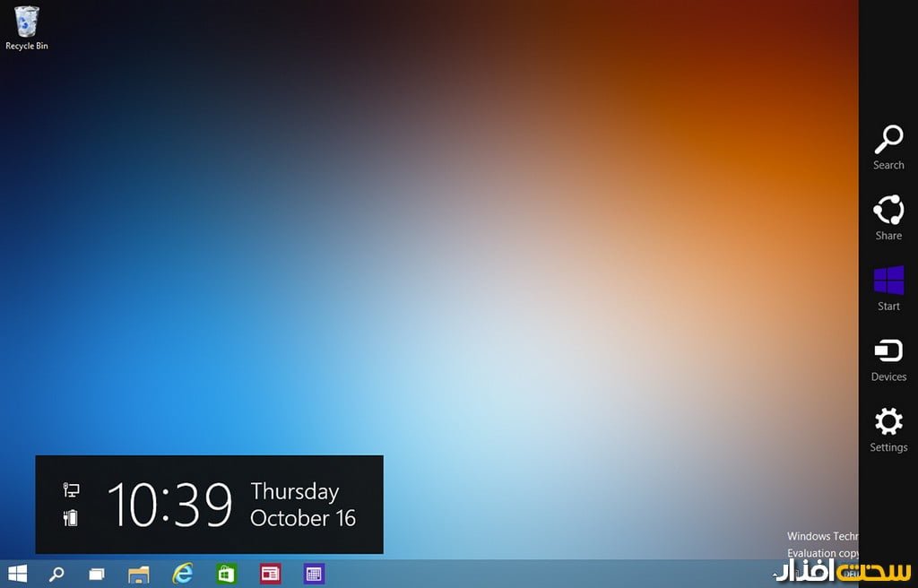Click an empty area of the taskbar
Viewport: 918px width, 588px height.
538,574
